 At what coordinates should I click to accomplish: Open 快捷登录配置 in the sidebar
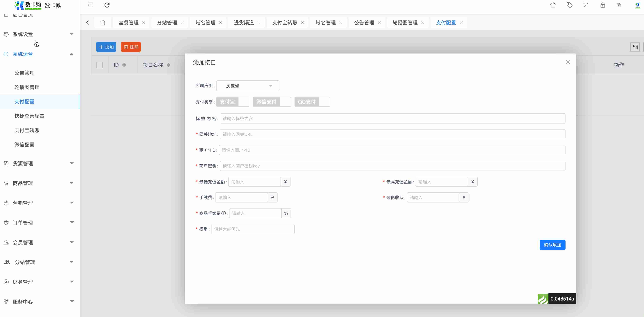click(x=29, y=116)
